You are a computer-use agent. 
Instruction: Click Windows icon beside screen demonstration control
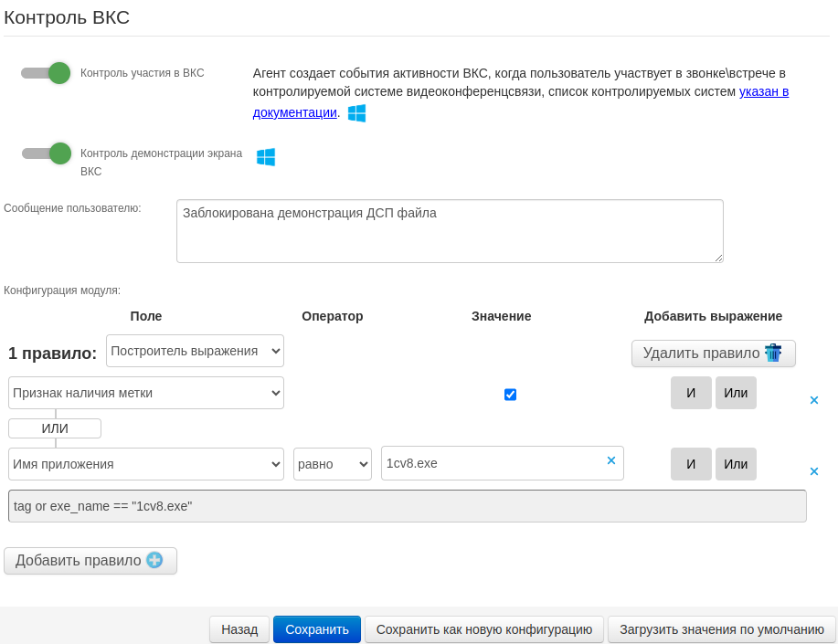(266, 157)
